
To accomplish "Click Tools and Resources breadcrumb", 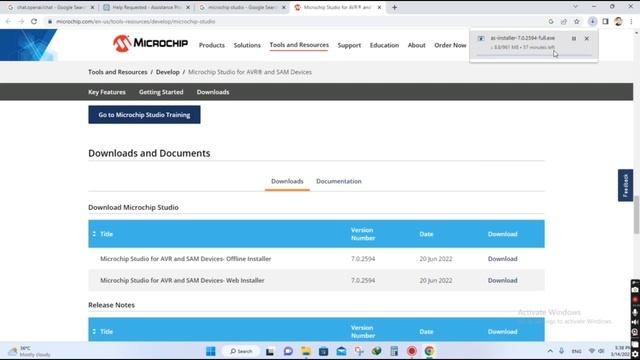I will click(x=118, y=72).
